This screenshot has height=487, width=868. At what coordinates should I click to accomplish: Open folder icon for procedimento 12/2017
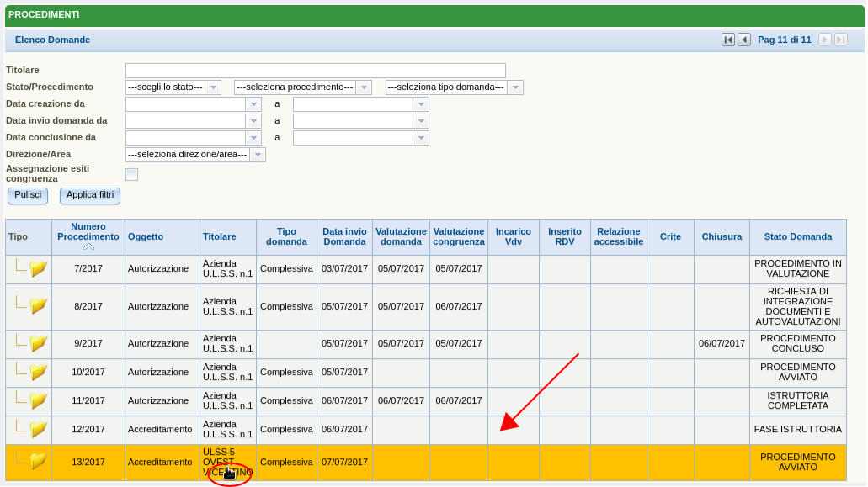point(38,429)
